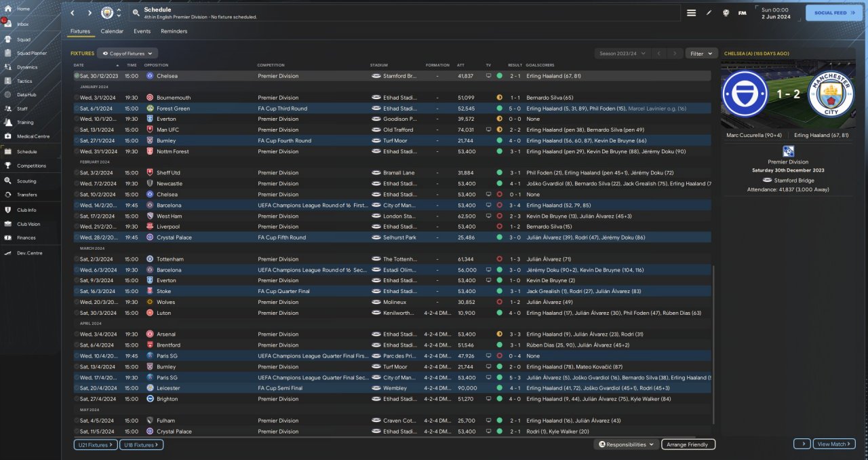Toggle row marker for Leicester fixture
The width and height of the screenshot is (868, 460).
coord(77,388)
